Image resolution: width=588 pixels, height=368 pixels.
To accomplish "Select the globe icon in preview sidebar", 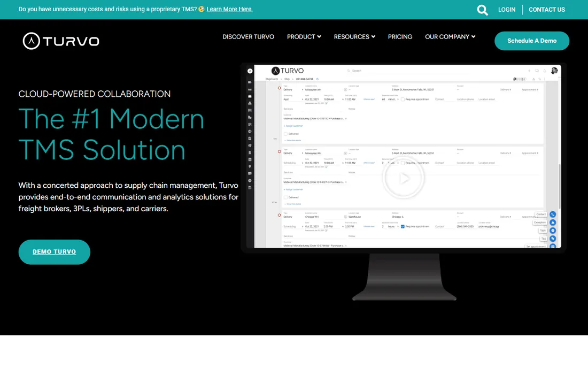I will (250, 132).
